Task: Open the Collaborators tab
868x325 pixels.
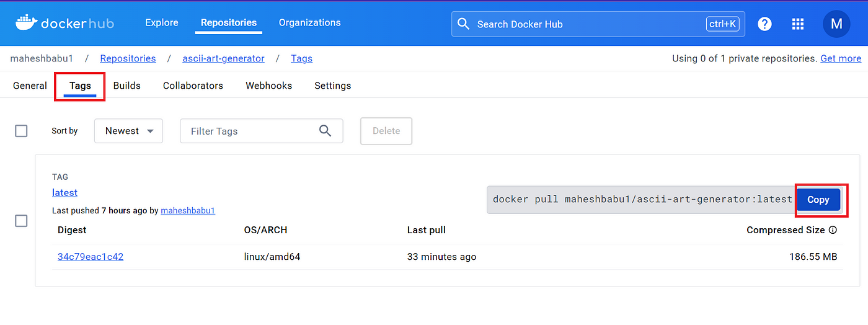Action: coord(193,86)
